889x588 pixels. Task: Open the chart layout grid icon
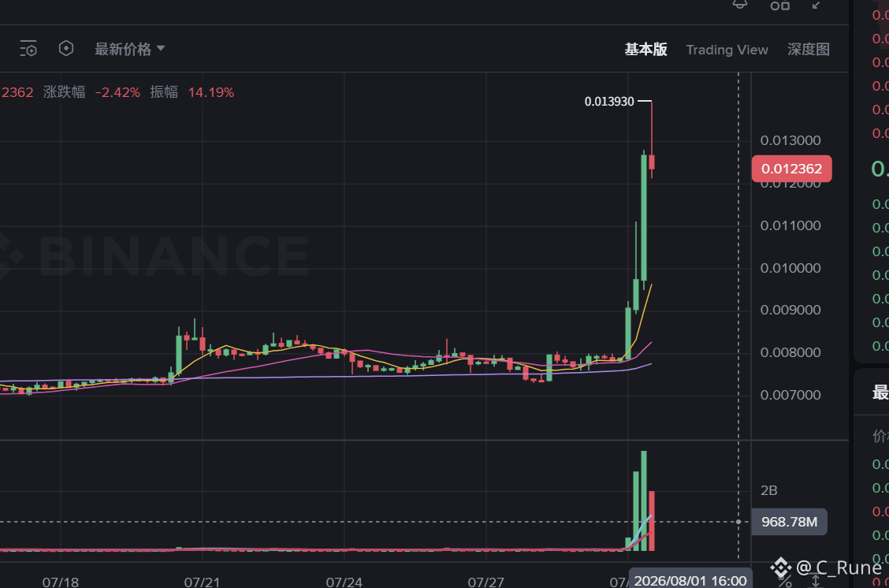tap(780, 5)
